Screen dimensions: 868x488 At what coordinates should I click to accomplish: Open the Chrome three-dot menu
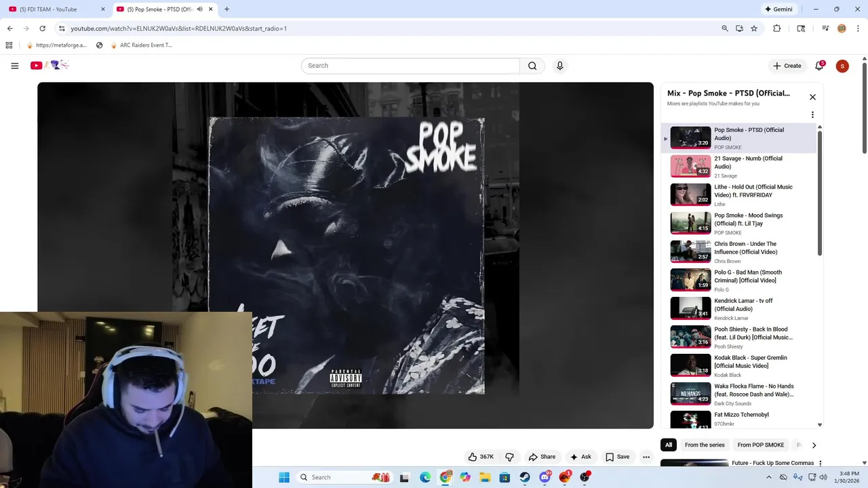(x=857, y=28)
